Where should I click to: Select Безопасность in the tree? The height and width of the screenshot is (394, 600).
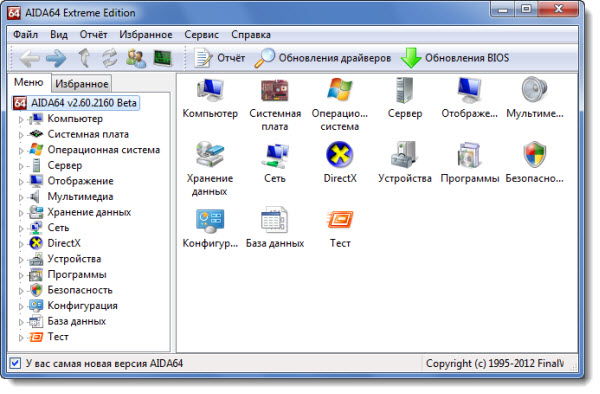(80, 290)
